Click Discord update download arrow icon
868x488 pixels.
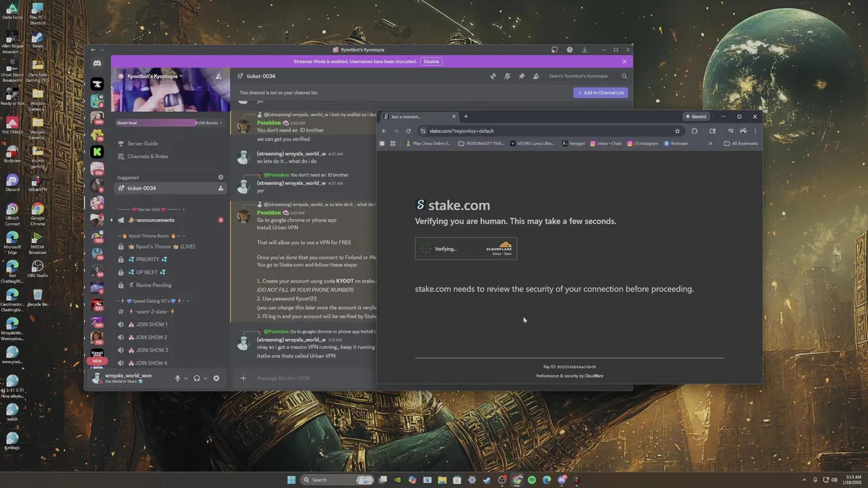click(x=585, y=49)
